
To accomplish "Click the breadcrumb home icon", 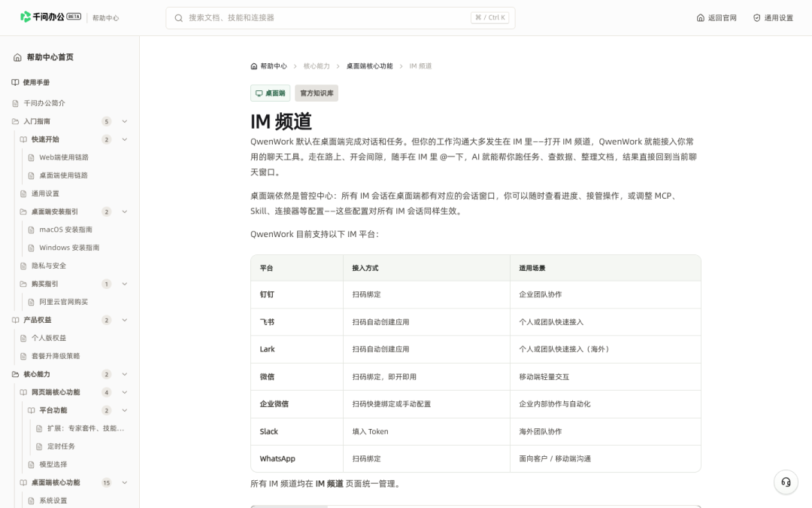I will point(254,66).
